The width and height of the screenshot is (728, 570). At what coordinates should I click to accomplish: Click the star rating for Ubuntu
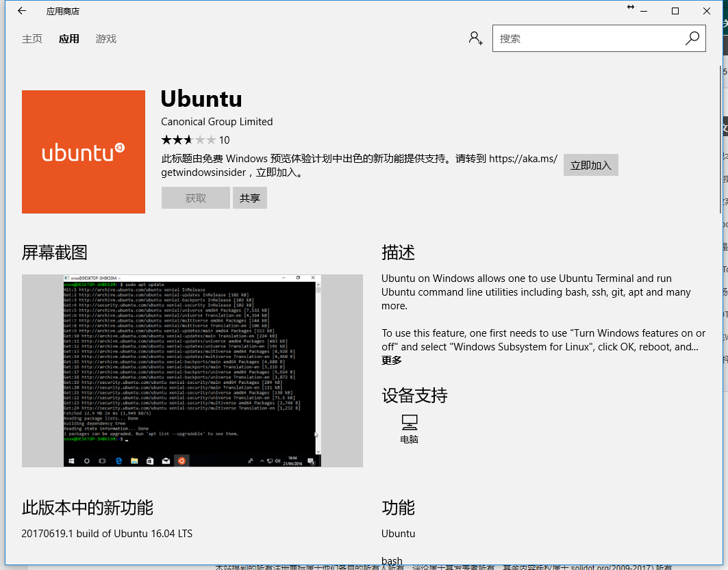pos(188,140)
